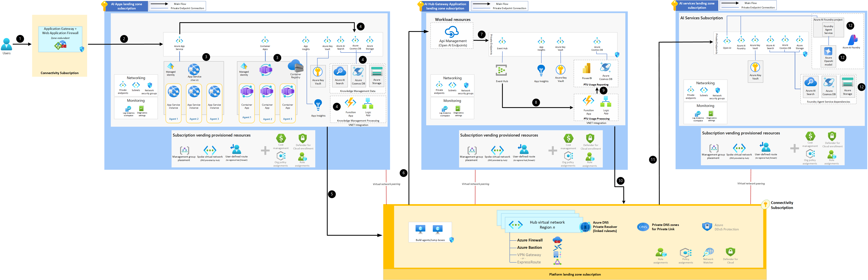Click the step 5 numbered marker
The height and width of the screenshot is (280, 868).
click(x=332, y=194)
